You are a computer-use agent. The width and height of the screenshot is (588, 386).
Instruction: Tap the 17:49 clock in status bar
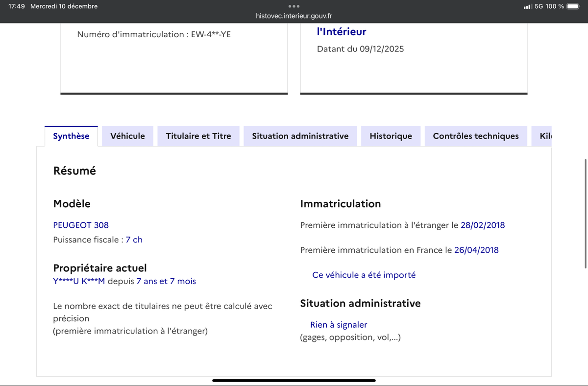(17, 6)
